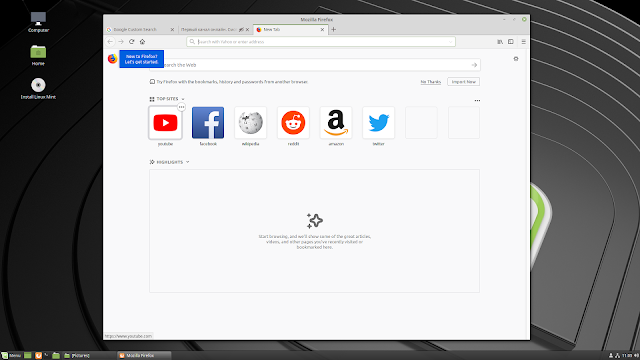Open the YouTube top site tile
Viewport: 640px width, 360px height.
pyautogui.click(x=165, y=123)
